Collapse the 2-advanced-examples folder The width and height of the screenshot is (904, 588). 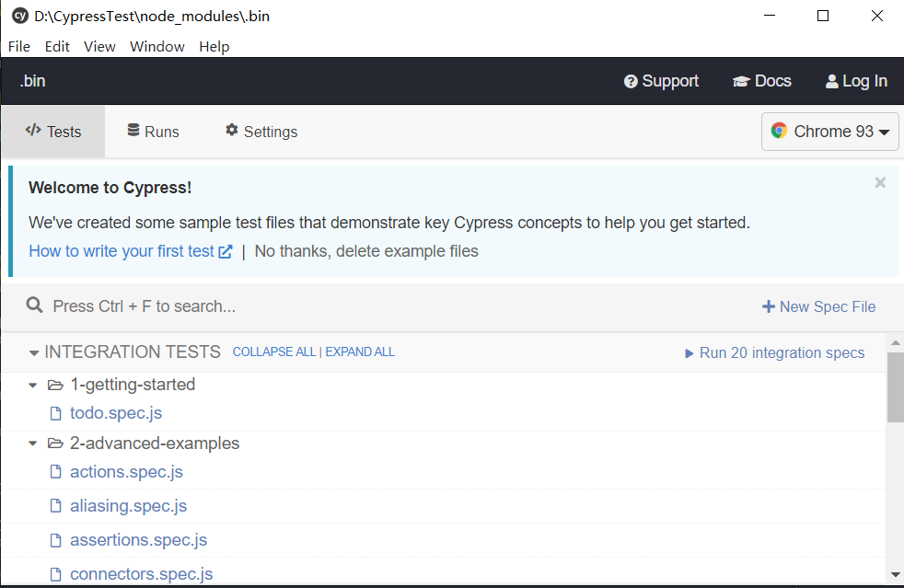34,444
